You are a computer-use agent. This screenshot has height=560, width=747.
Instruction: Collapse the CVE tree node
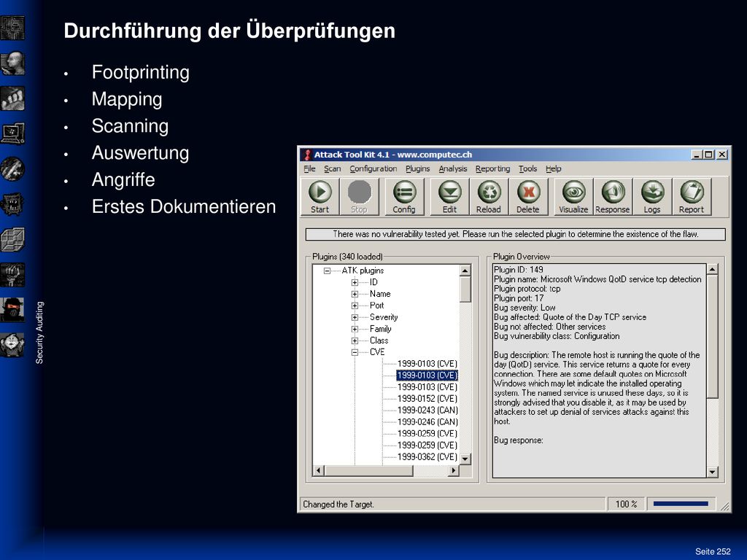(x=355, y=352)
